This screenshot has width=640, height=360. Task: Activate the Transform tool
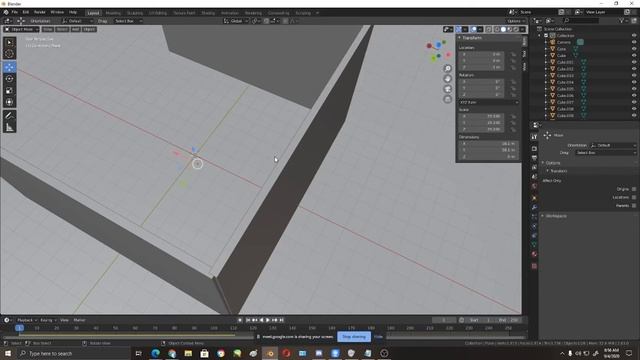(x=9, y=102)
